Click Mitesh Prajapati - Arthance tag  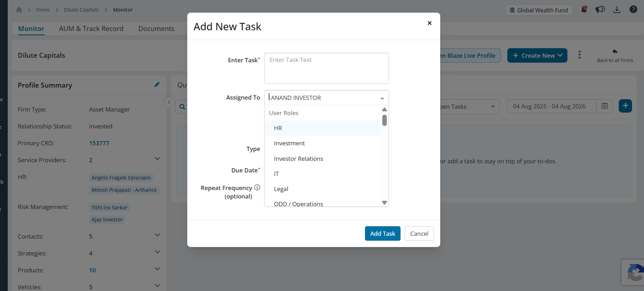124,190
